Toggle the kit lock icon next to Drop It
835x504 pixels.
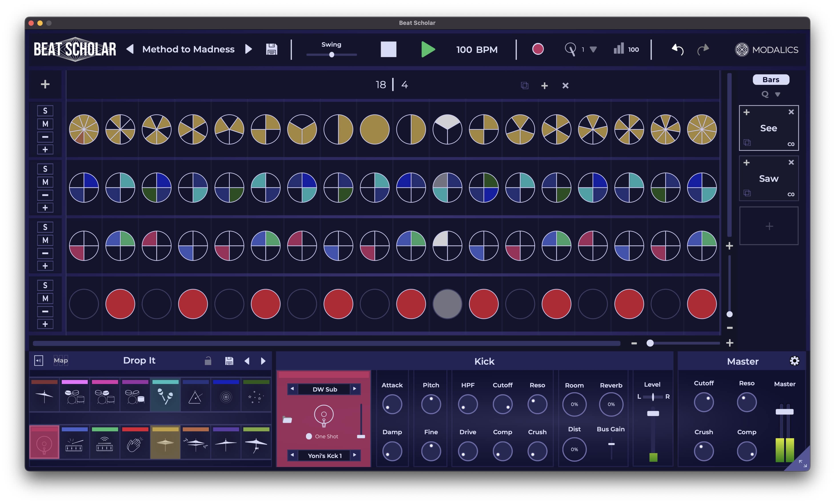[208, 361]
